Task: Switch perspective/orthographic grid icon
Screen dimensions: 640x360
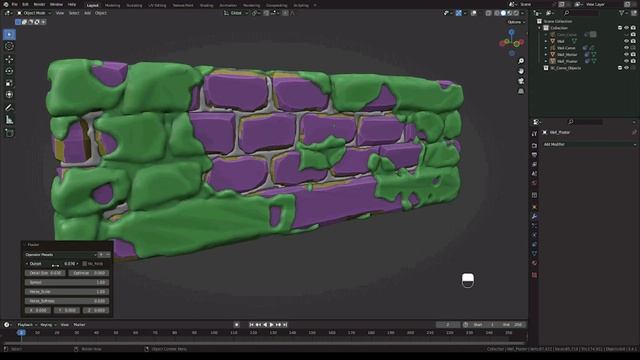Action: point(521,91)
